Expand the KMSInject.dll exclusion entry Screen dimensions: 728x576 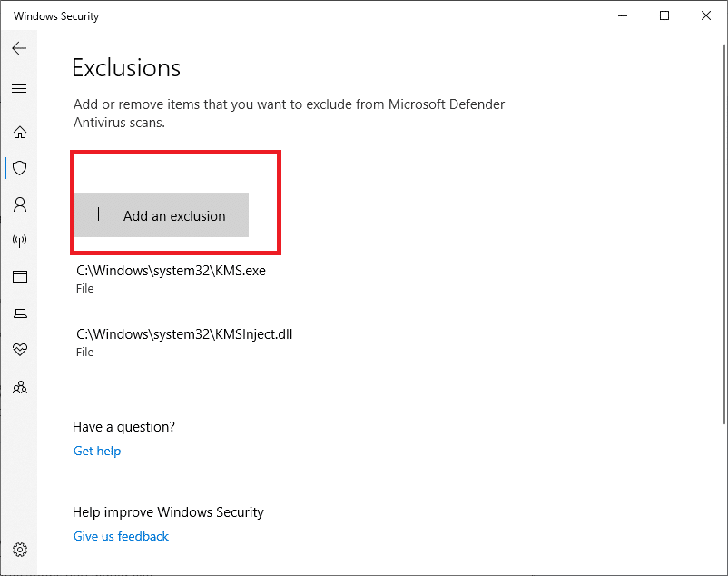184,342
